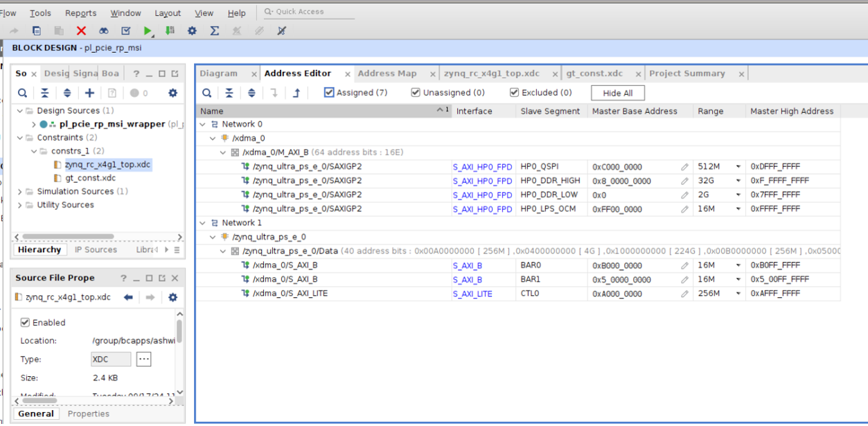Click search icon in Address Editor toolbar
The image size is (868, 426).
click(207, 93)
